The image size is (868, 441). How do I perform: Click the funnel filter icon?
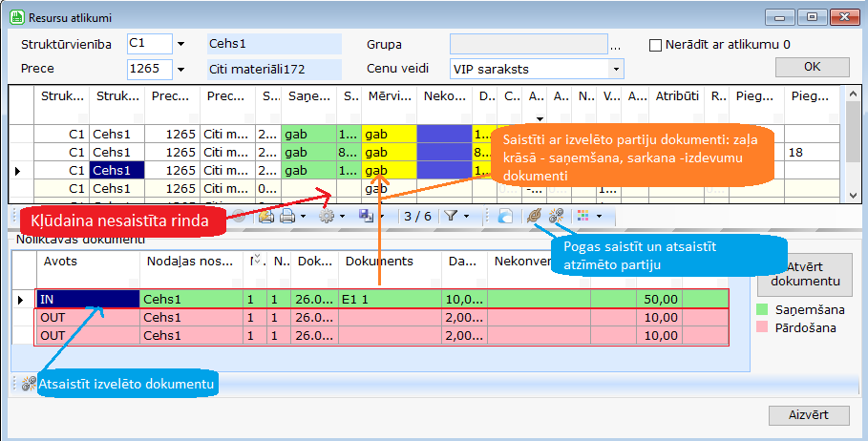(451, 216)
